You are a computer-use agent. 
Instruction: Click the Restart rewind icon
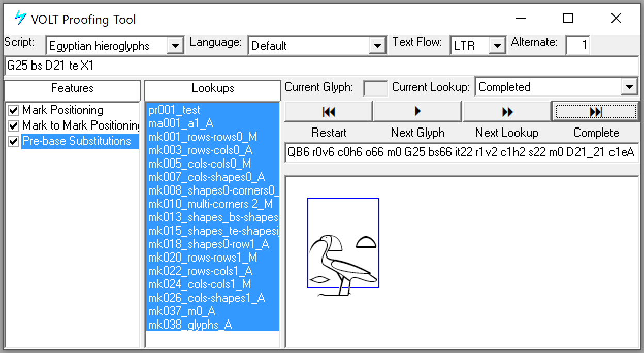click(x=328, y=111)
